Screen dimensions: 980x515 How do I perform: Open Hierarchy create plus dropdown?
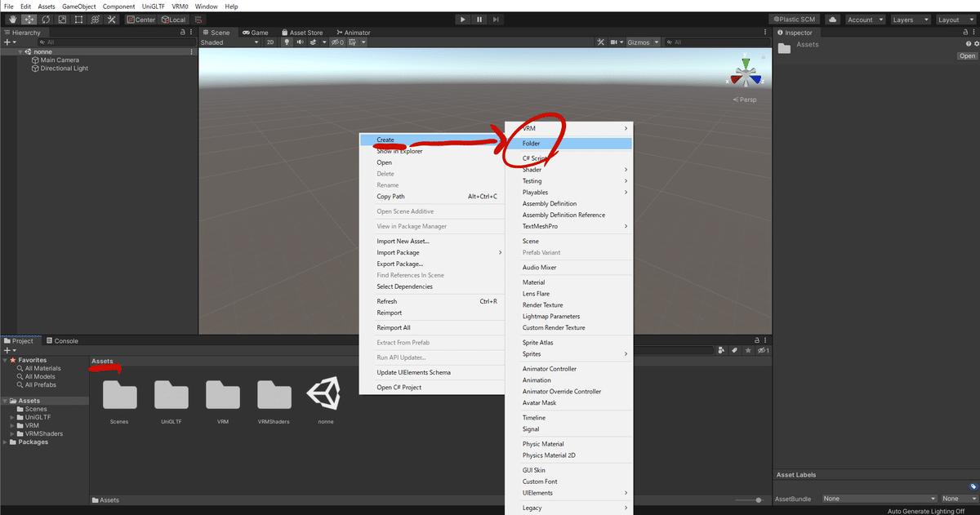10,42
